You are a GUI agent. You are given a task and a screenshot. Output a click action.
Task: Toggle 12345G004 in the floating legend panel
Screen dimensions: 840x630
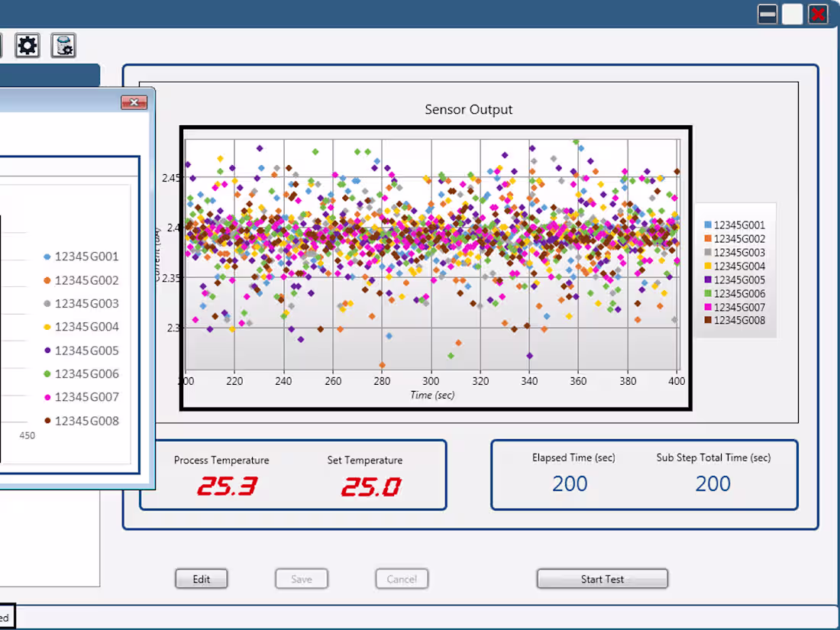tap(89, 326)
